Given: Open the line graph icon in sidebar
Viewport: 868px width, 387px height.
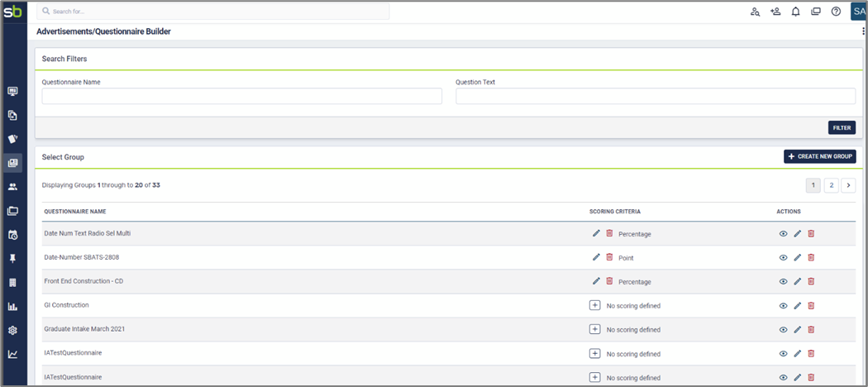Looking at the screenshot, I should (x=12, y=354).
